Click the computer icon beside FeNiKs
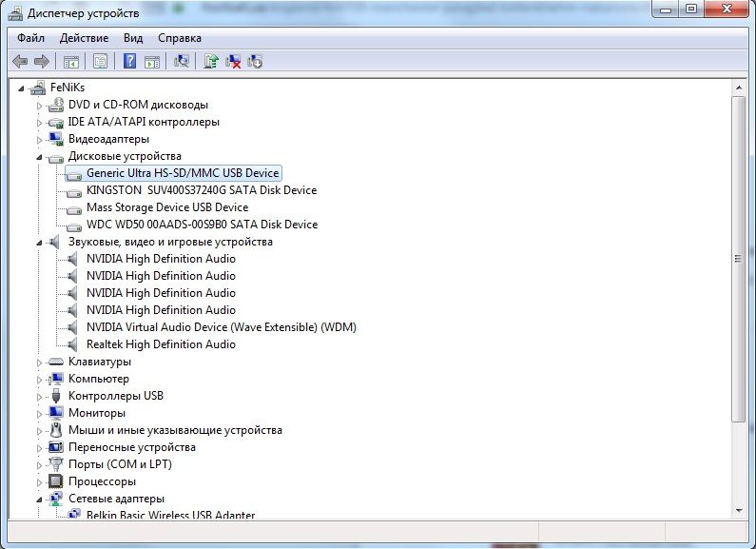 click(38, 88)
